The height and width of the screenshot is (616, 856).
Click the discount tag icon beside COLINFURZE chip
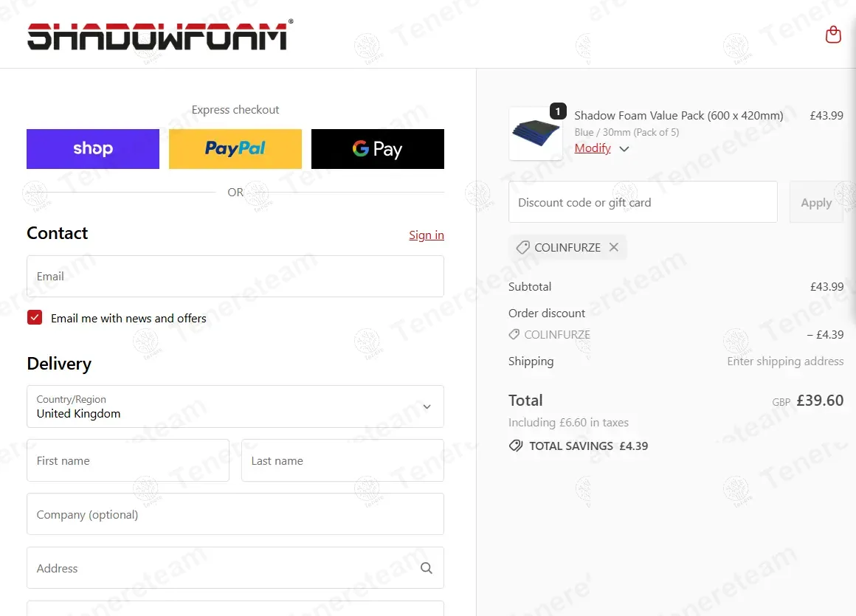(x=522, y=247)
